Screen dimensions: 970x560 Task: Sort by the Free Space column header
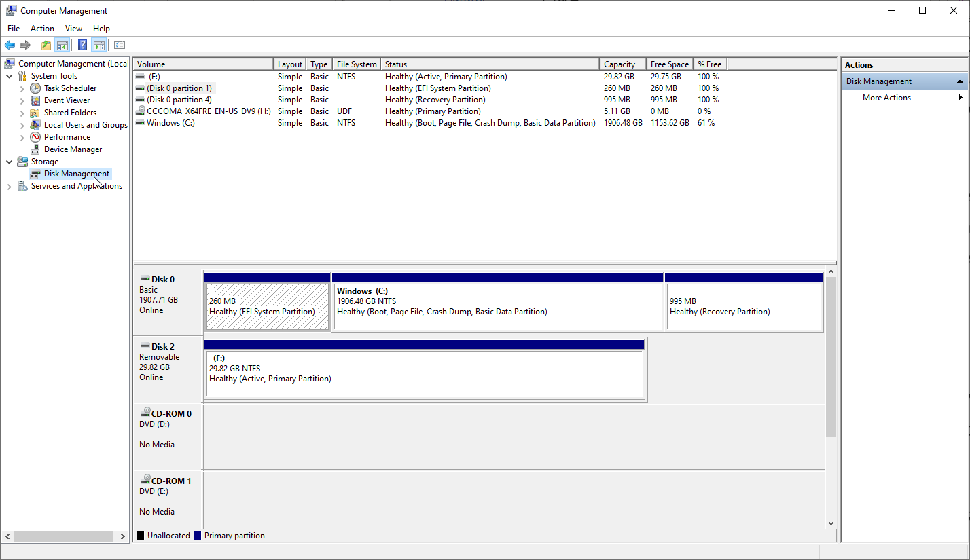670,64
